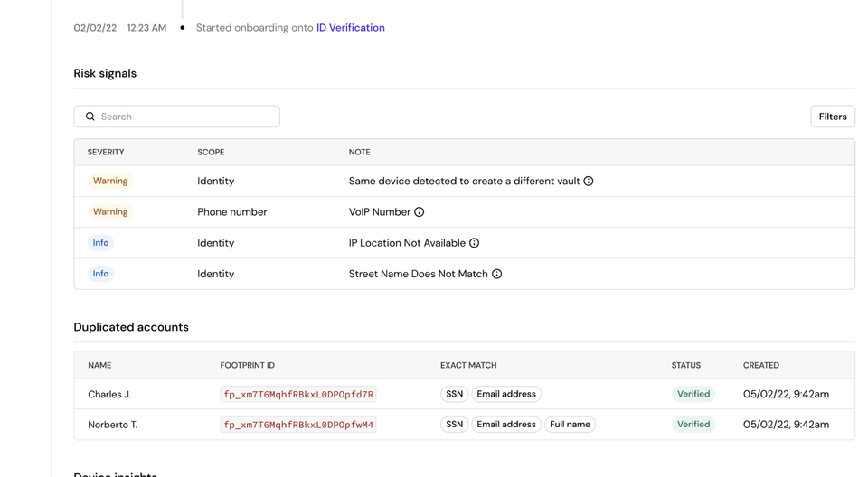Image resolution: width=868 pixels, height=477 pixels.
Task: Click the 12:23 AM timeline time
Action: point(146,28)
